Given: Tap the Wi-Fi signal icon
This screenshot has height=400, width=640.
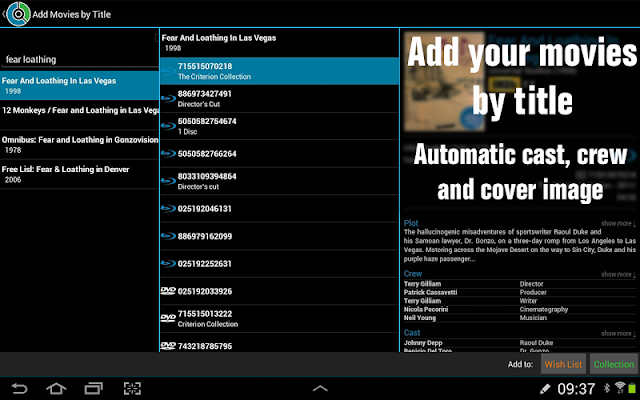Looking at the screenshot, I should (620, 387).
